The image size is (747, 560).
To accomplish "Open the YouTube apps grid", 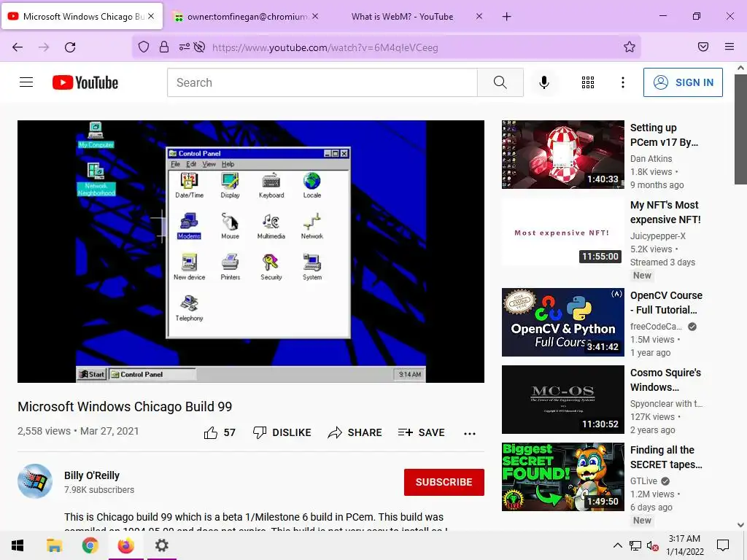I will (x=588, y=82).
